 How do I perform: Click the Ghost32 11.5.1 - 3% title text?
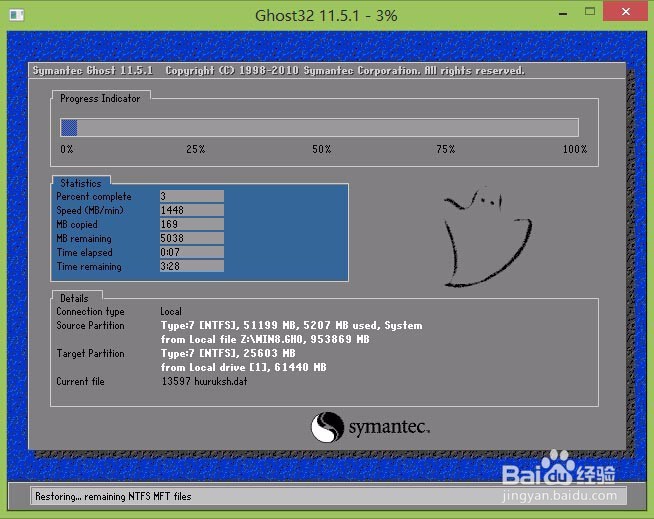click(x=326, y=16)
